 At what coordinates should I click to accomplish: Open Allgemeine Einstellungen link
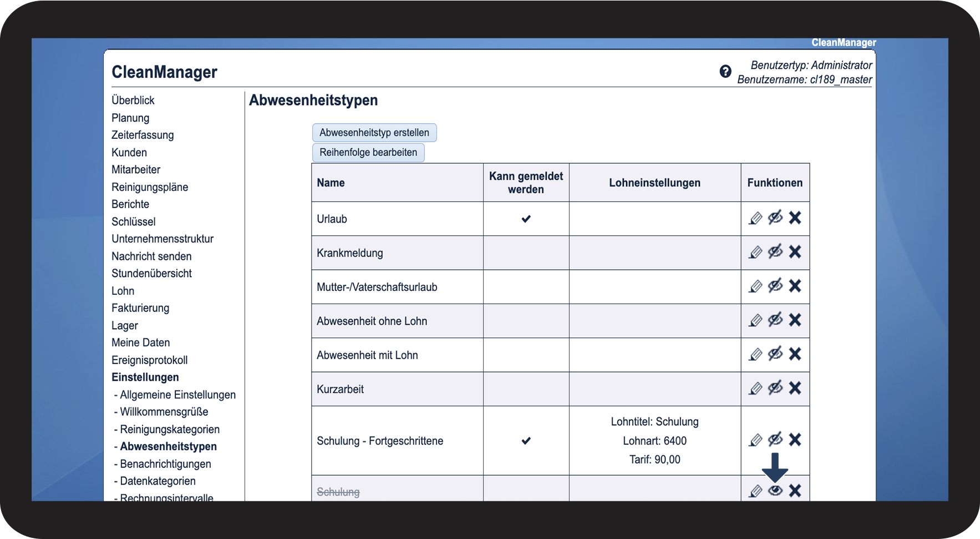177,395
